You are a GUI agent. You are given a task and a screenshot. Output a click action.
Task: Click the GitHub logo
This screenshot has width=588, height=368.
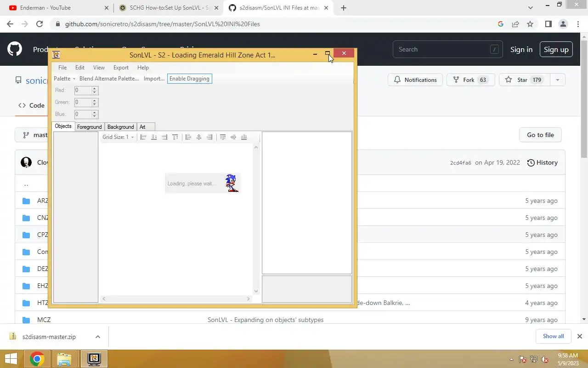15,49
